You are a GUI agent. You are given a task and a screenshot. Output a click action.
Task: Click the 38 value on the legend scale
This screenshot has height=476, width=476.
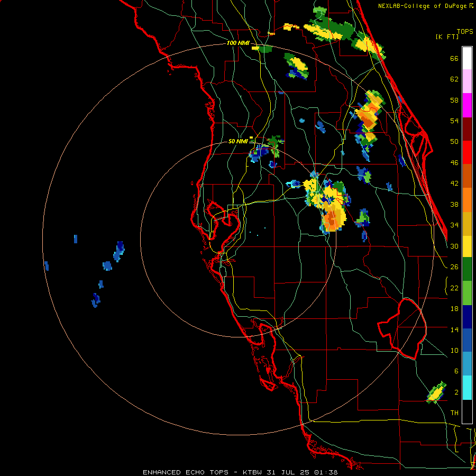point(454,204)
